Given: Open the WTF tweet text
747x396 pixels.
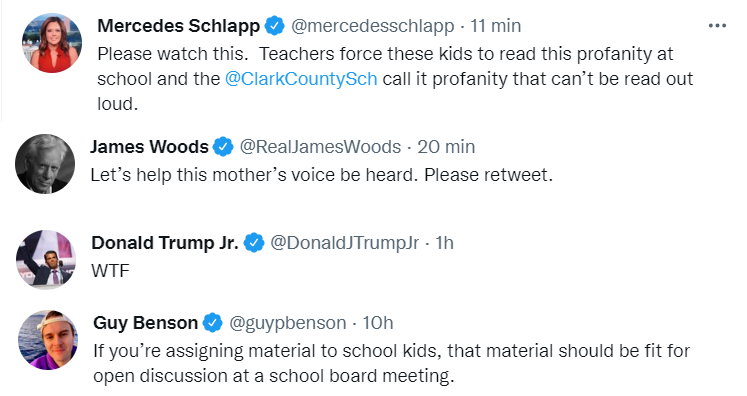Looking at the screenshot, I should click(110, 271).
